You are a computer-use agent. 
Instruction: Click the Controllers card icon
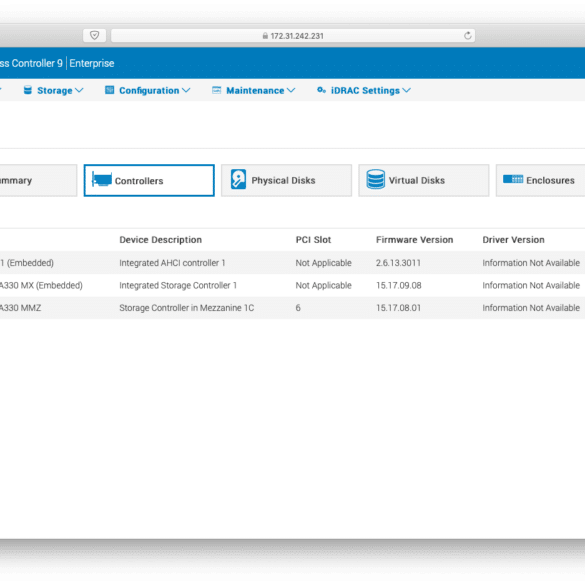(102, 179)
